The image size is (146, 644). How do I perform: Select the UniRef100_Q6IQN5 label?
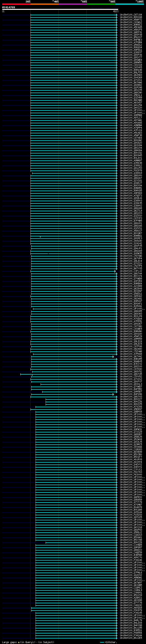(x=131, y=585)
